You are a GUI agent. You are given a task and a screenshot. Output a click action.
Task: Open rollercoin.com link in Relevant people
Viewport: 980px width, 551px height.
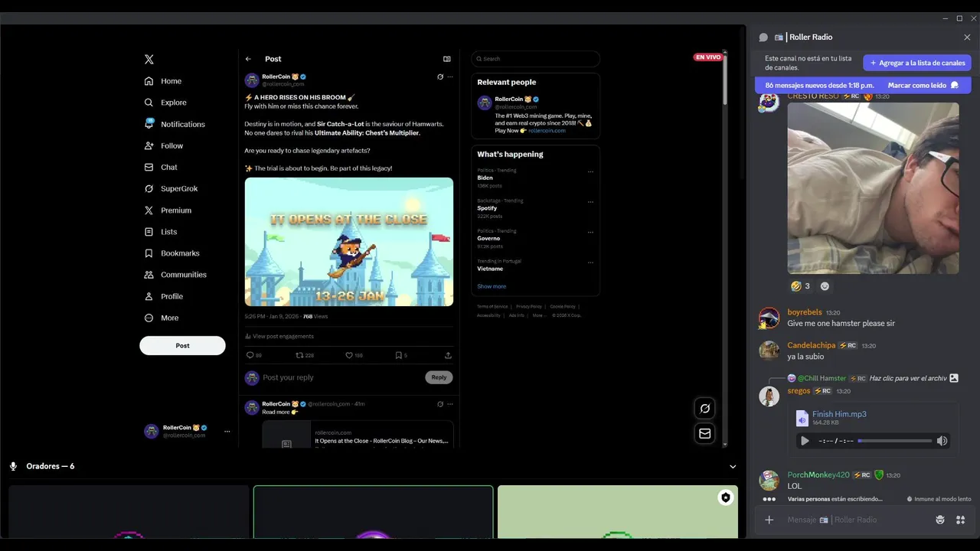[x=547, y=130]
